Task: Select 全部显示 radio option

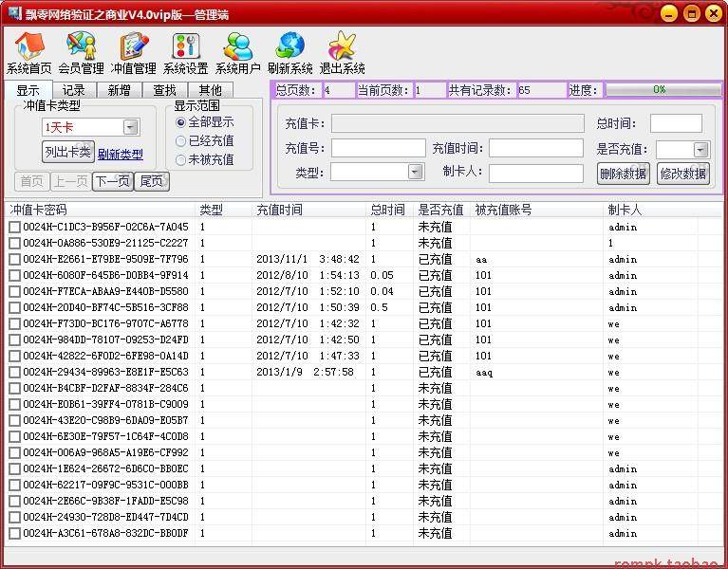Action: pos(180,122)
